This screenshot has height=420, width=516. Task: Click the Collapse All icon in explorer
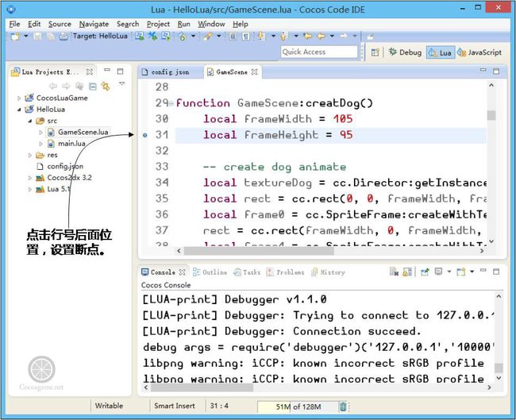tap(93, 87)
